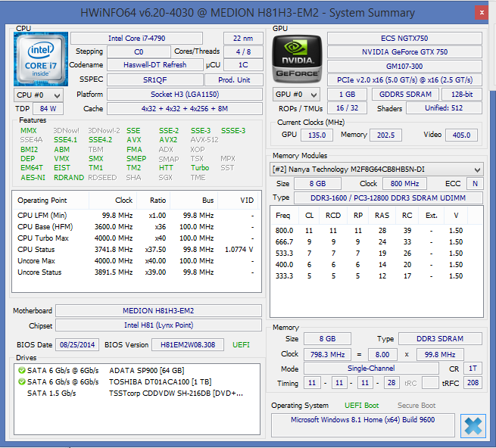Click the 08/25/2014 BIOS date field

coord(77,345)
